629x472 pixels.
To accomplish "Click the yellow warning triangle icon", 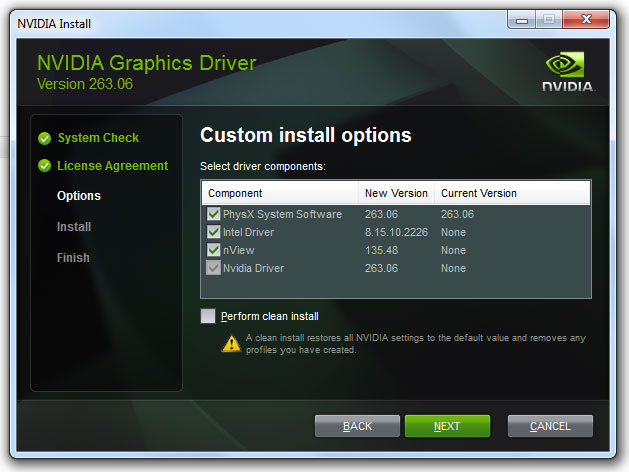I will click(x=231, y=344).
